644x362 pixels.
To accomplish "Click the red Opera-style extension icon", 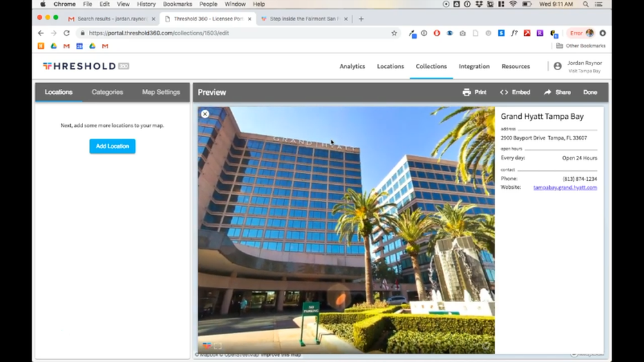I will (437, 33).
